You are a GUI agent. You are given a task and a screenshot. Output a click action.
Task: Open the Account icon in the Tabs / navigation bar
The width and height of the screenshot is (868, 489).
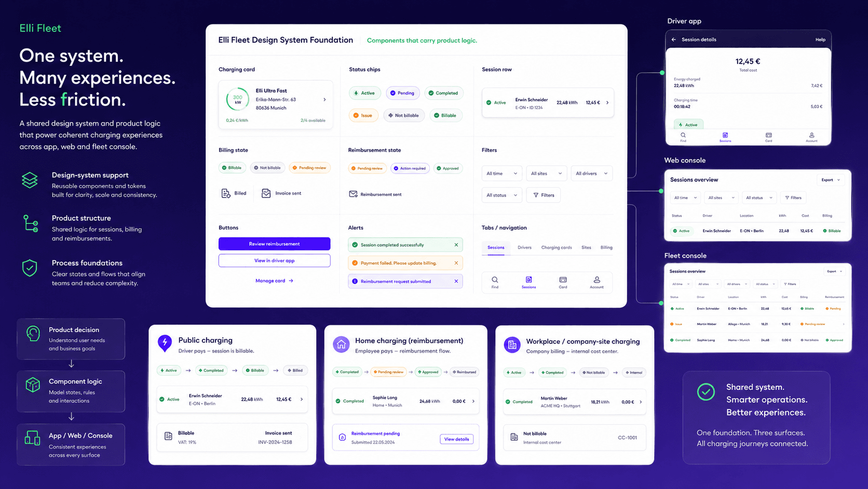point(597,280)
